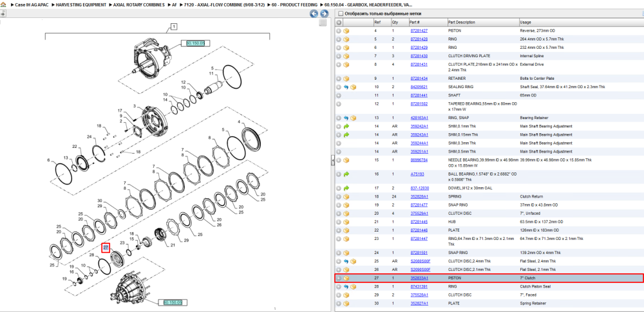Click the box icon for PLATE 352827A1
This screenshot has height=312, width=644.
point(346,304)
